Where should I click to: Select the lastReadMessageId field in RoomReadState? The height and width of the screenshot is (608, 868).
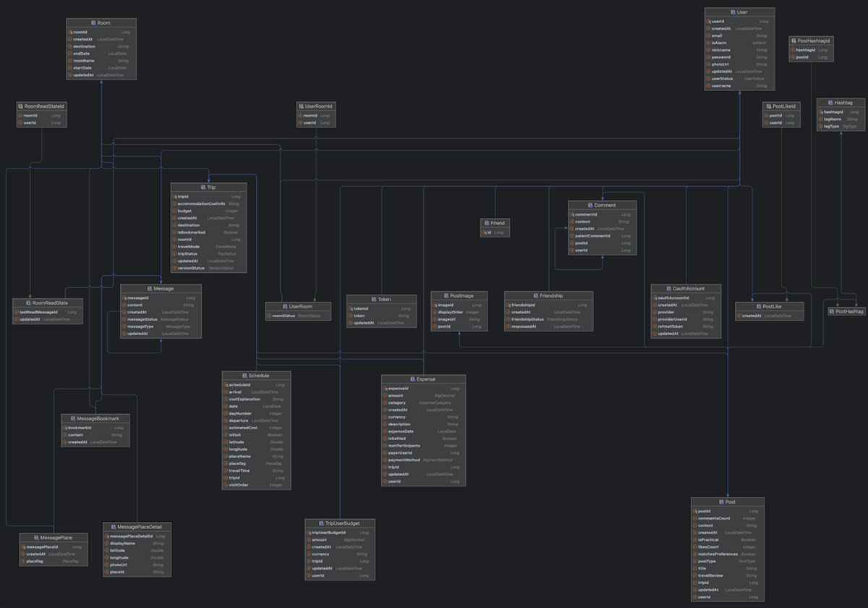point(38,312)
